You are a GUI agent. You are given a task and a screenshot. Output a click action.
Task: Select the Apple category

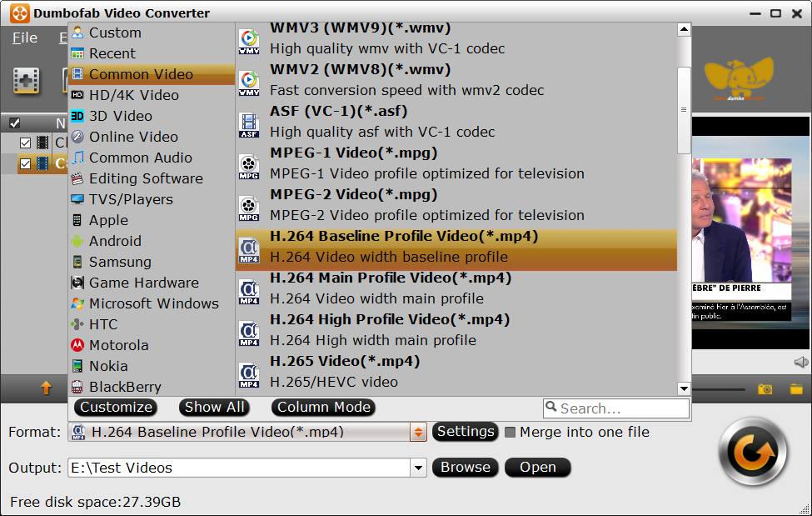(x=152, y=220)
